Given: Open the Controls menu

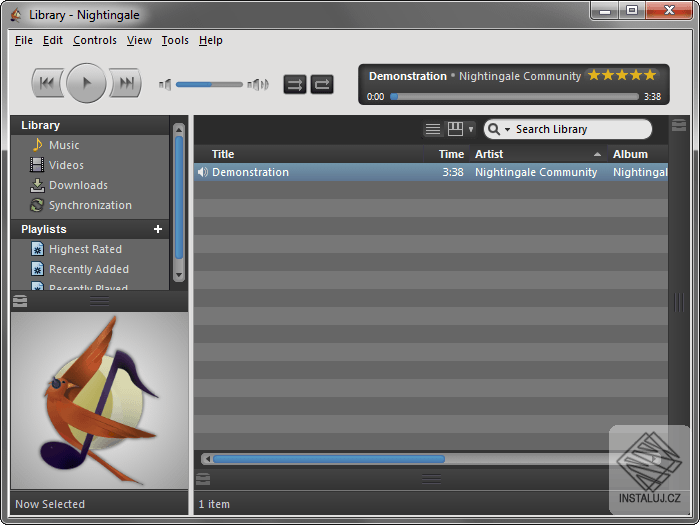Looking at the screenshot, I should pyautogui.click(x=95, y=40).
